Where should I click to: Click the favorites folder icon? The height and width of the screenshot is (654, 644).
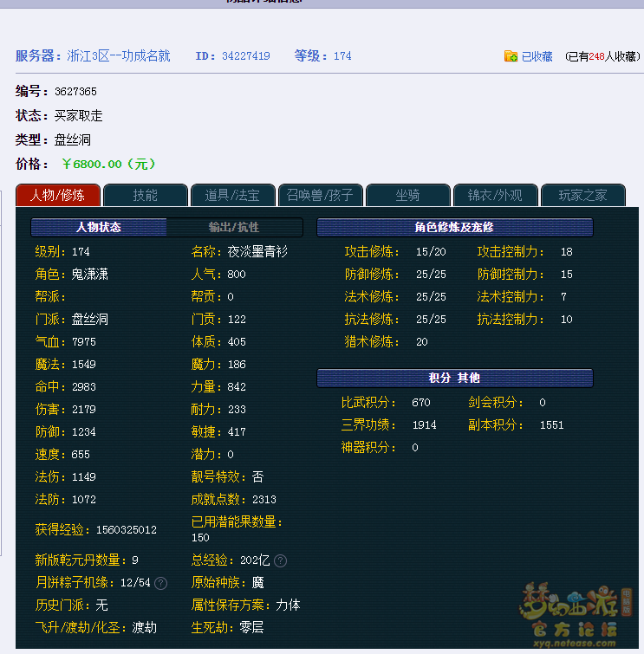(x=511, y=56)
